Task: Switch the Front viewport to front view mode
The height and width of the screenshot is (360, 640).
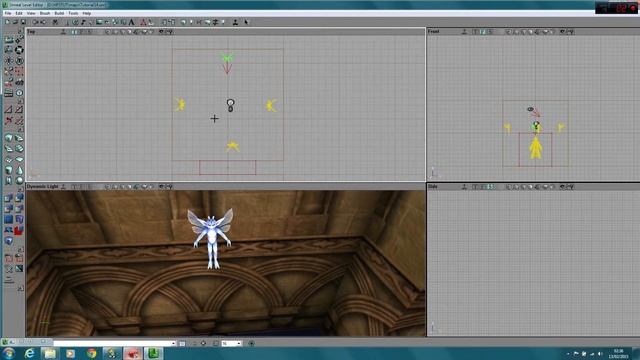Action: point(483,31)
